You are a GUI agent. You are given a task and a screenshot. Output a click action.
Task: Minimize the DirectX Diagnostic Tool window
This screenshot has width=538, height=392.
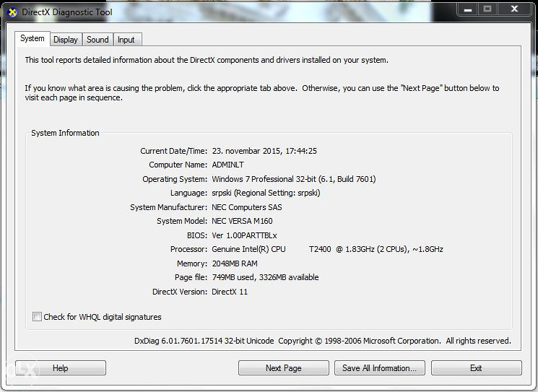click(467, 9)
